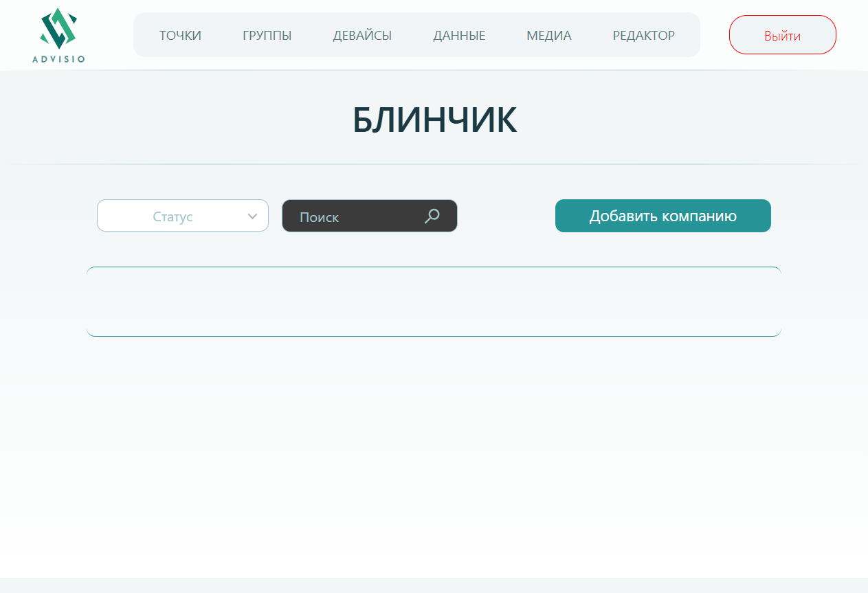Image resolution: width=868 pixels, height=593 pixels.
Task: Expand the status filter chevron
Action: [252, 216]
